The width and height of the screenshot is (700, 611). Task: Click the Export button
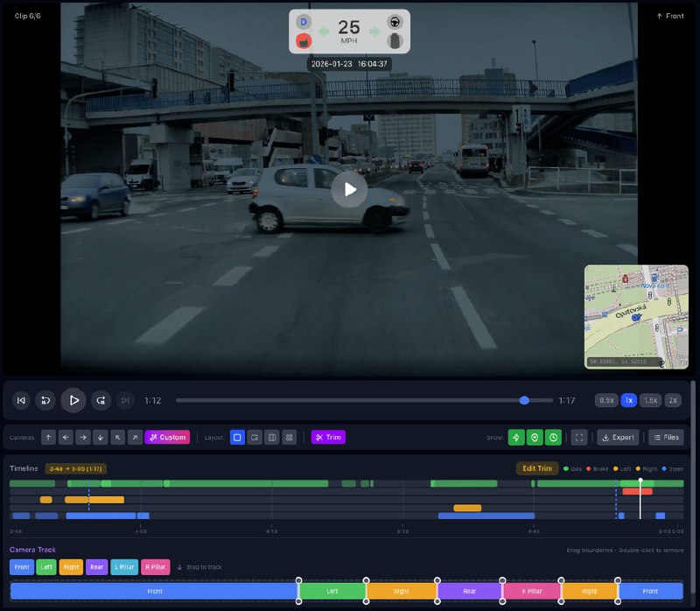point(618,438)
